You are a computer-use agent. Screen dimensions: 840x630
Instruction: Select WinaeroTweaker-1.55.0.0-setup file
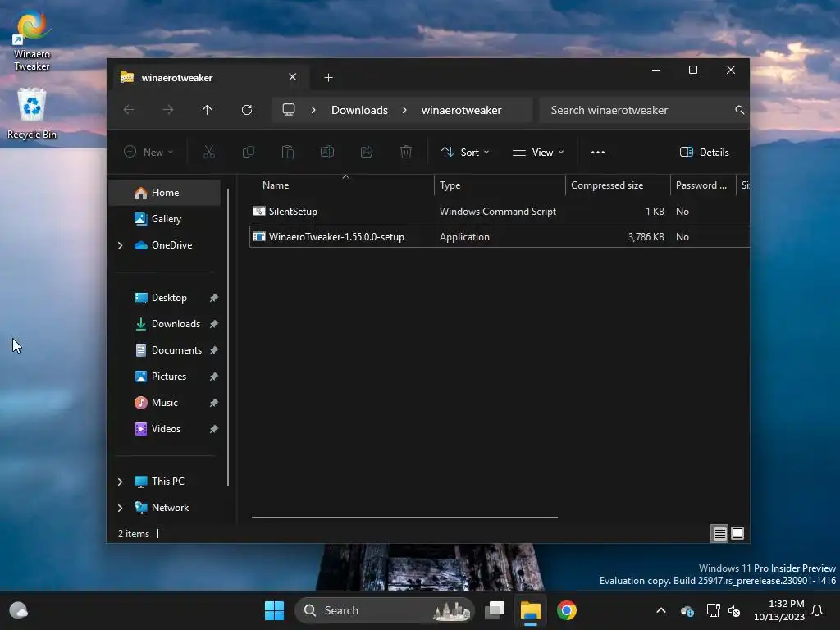point(500,237)
